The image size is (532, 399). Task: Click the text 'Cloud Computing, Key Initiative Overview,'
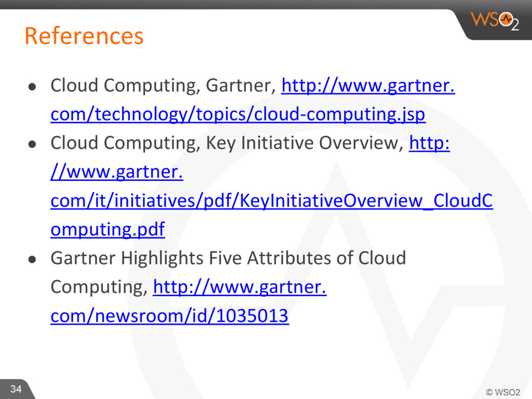(x=227, y=143)
